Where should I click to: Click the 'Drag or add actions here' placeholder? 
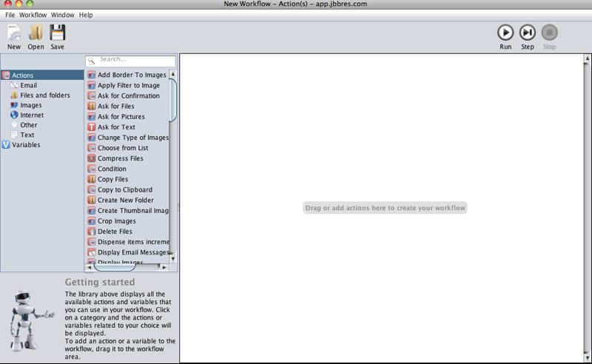[385, 208]
